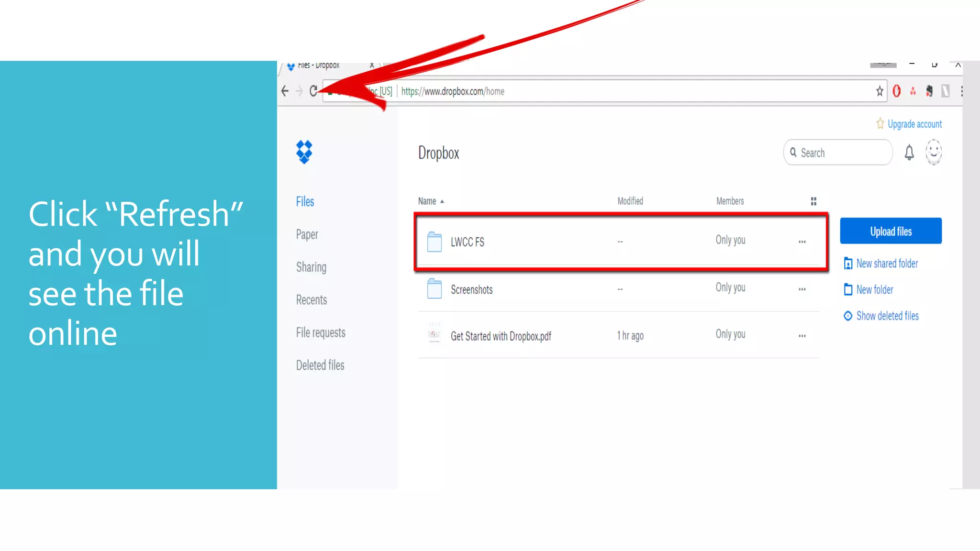Click the browser forward arrow

click(x=299, y=91)
